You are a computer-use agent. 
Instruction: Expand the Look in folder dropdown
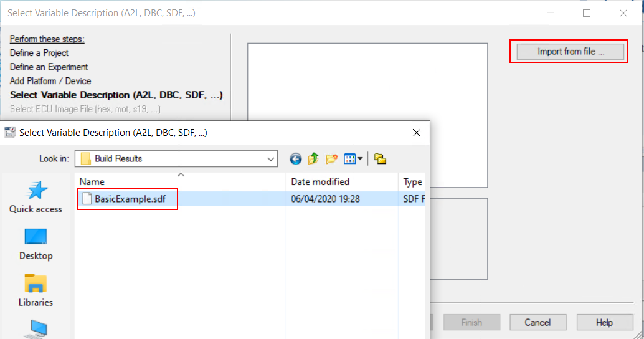(x=271, y=159)
